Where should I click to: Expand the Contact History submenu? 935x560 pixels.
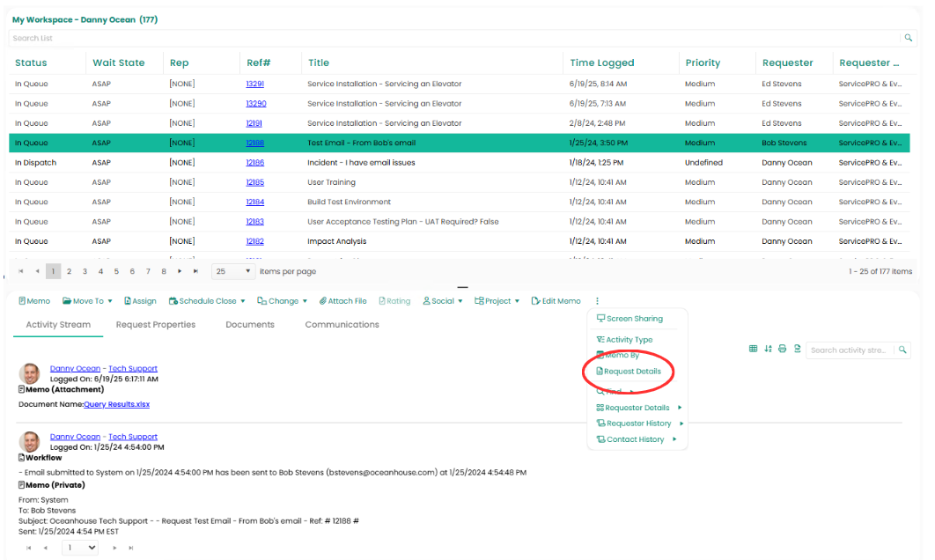point(637,439)
